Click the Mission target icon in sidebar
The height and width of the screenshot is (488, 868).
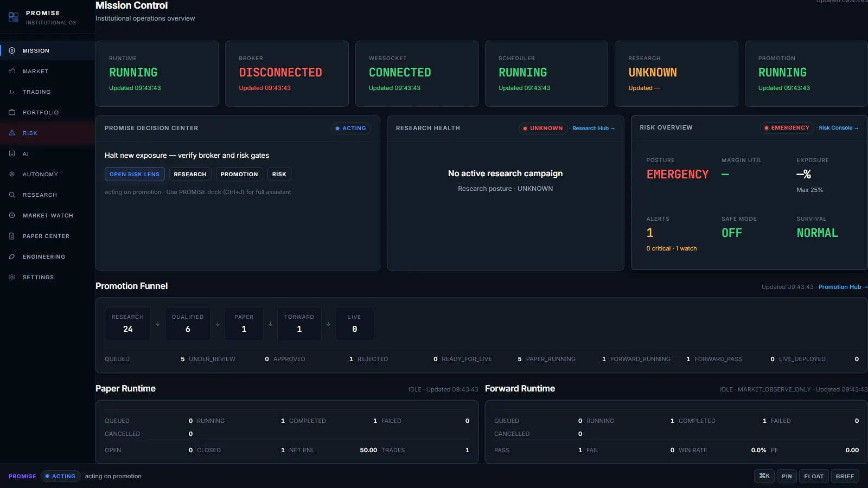point(12,50)
